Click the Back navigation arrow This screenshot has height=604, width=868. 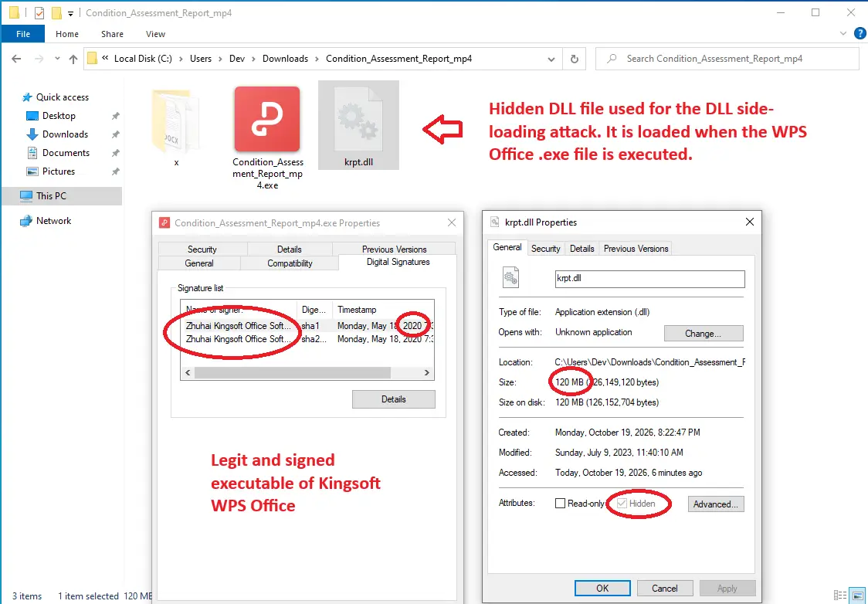[16, 59]
